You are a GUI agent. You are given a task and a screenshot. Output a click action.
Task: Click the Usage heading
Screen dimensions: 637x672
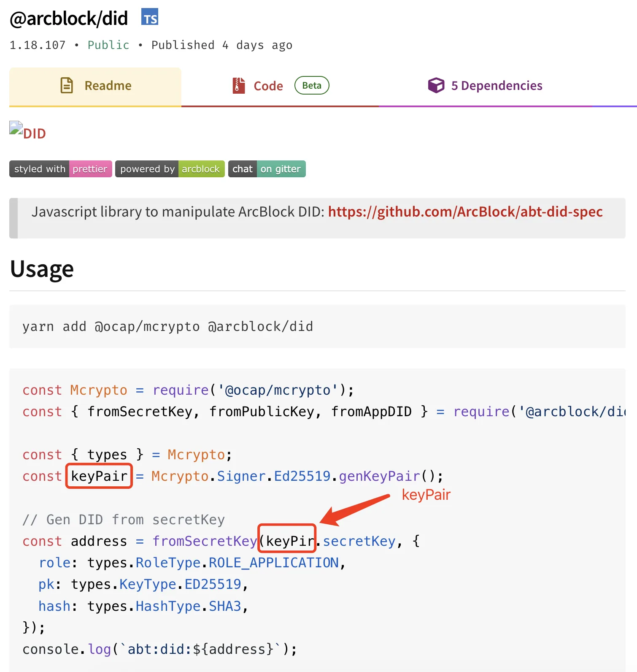[42, 269]
